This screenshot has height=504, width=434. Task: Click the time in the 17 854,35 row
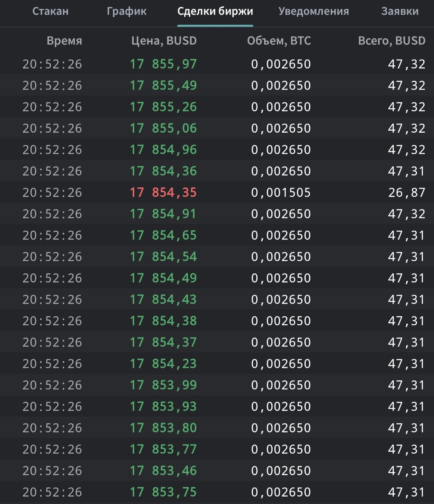tap(52, 193)
